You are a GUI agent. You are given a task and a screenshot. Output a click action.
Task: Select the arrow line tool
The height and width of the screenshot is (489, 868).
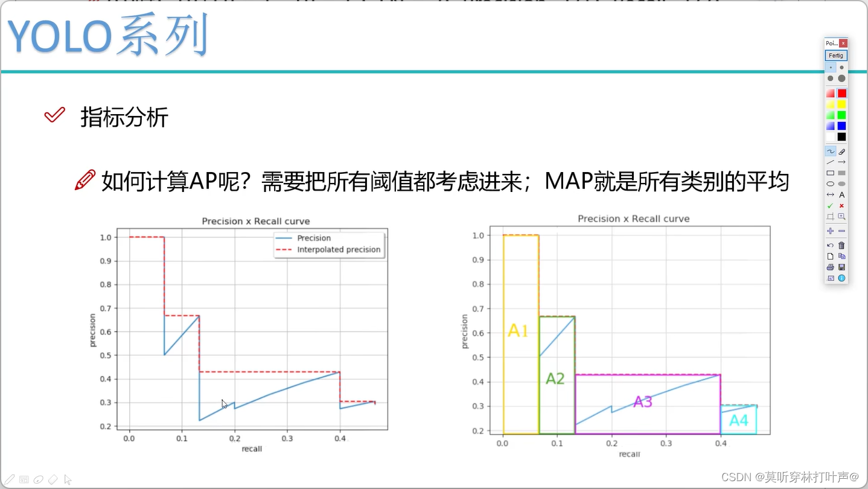coord(841,162)
